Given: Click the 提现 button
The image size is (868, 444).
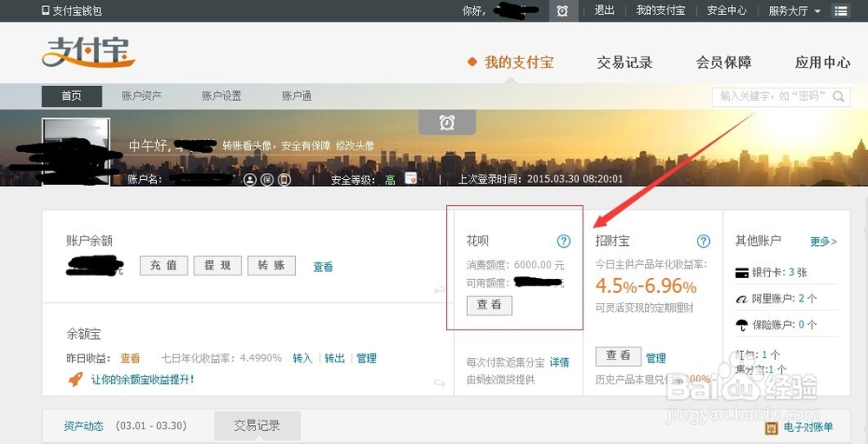Looking at the screenshot, I should (218, 266).
